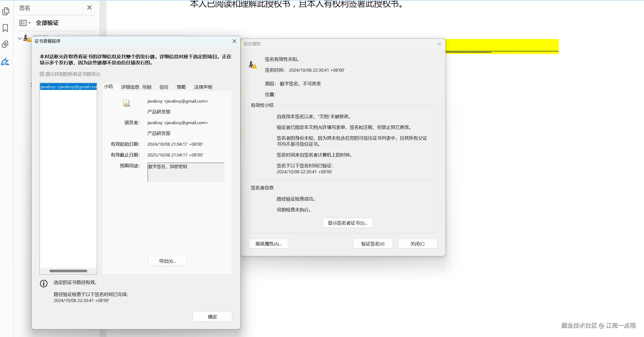Screen dimensions: 644x337
Task: Click 显示签名者证书 button
Action: click(348, 223)
